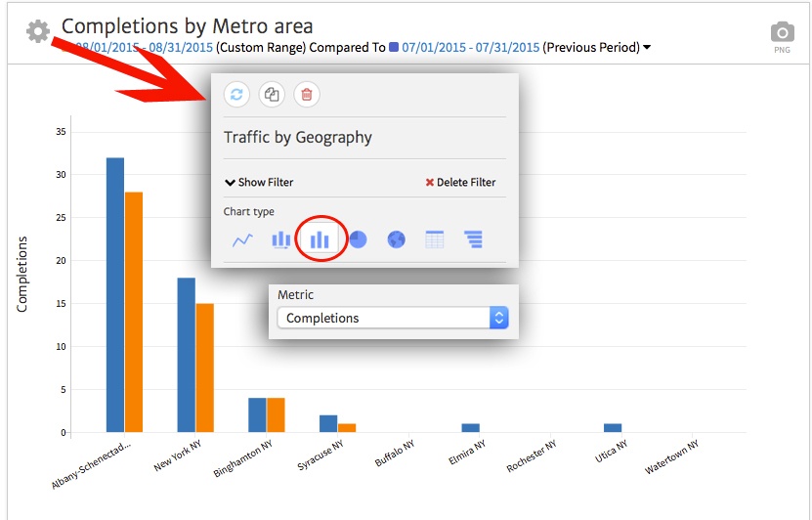
Task: Select the funnel list chart type
Action: coord(473,239)
